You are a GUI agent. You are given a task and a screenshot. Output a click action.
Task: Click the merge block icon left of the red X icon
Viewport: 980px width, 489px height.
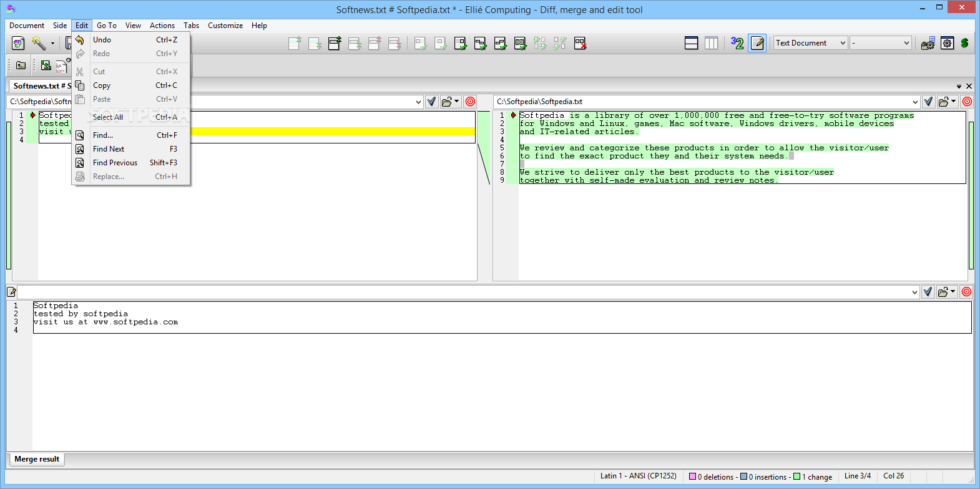pyautogui.click(x=560, y=43)
